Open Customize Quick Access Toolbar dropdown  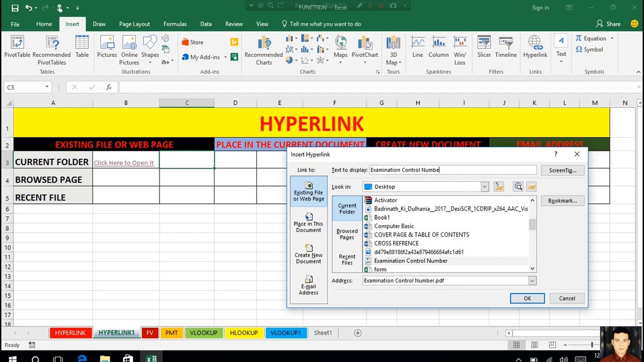(x=77, y=8)
